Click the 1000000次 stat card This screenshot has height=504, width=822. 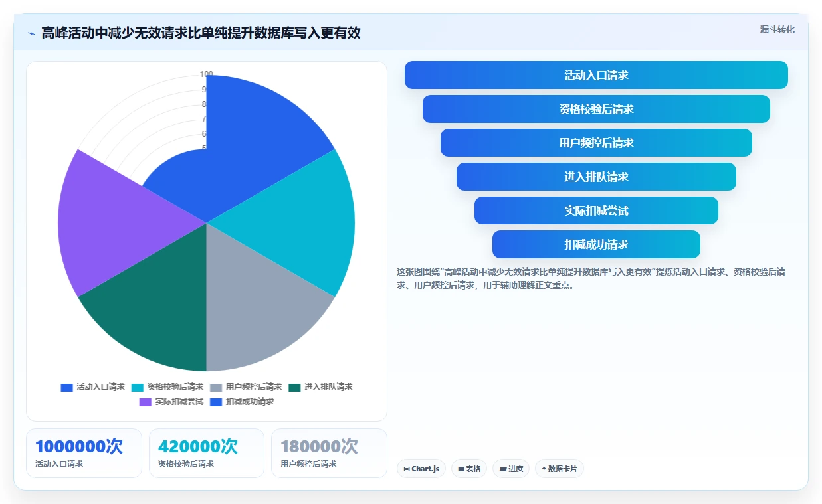[84, 453]
